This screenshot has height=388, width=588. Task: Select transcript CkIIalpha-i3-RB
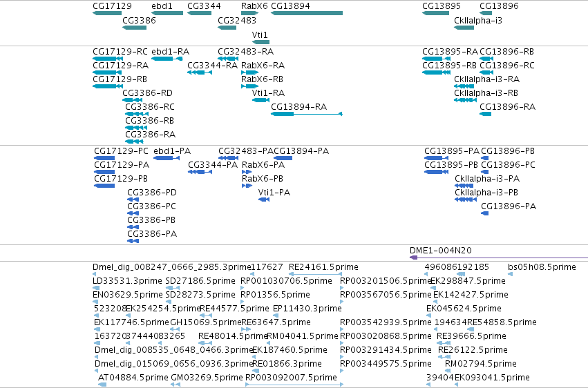pyautogui.click(x=466, y=100)
